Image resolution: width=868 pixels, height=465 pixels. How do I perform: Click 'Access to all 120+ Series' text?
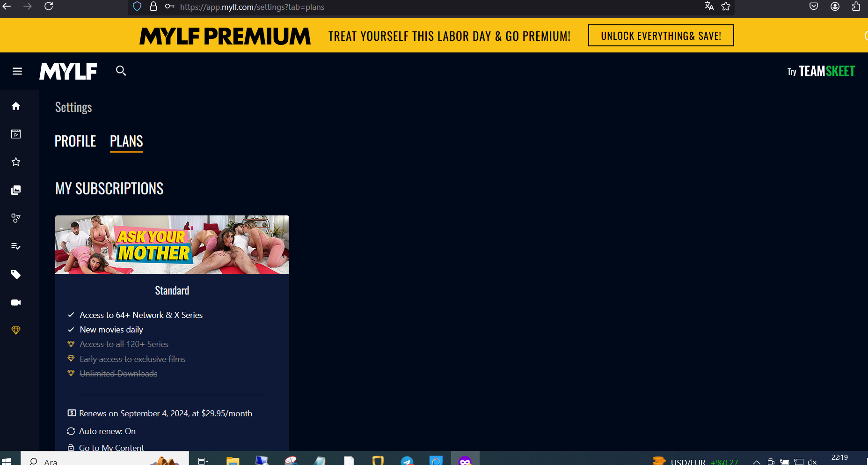124,344
